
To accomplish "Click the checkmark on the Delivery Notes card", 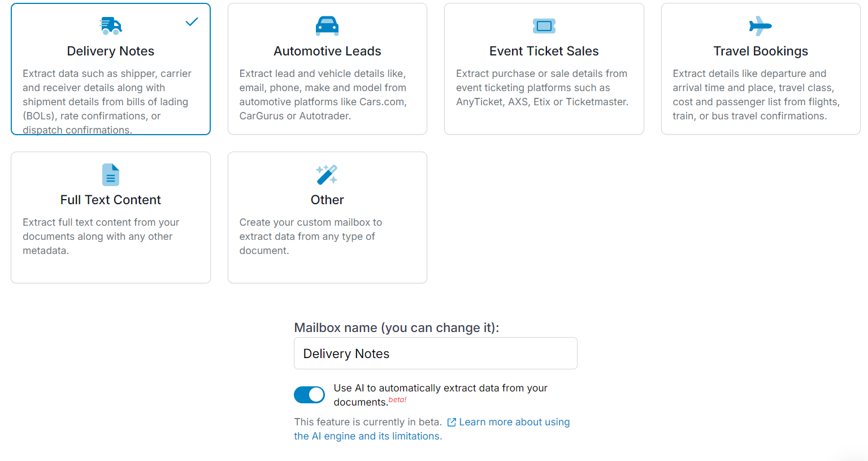I will tap(192, 21).
